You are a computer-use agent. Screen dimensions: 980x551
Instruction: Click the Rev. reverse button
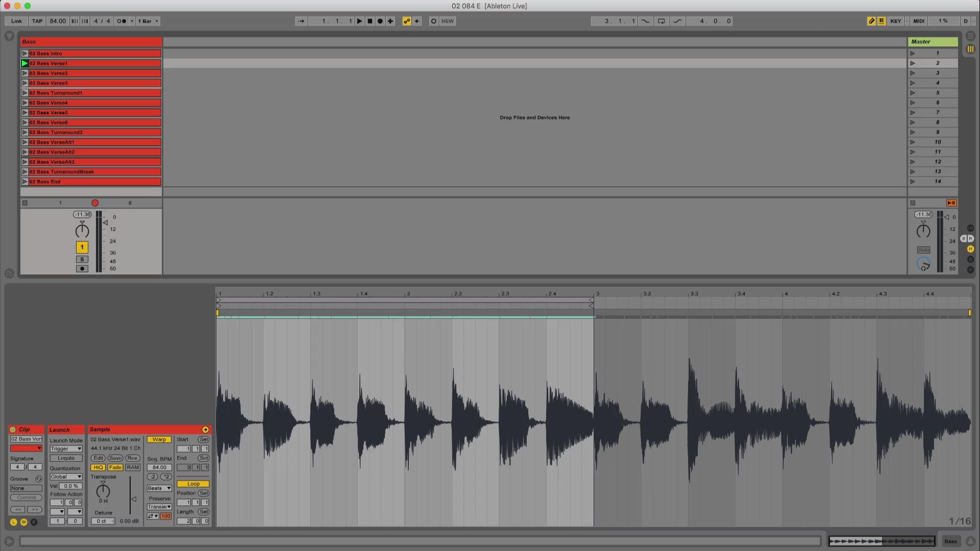pos(132,458)
